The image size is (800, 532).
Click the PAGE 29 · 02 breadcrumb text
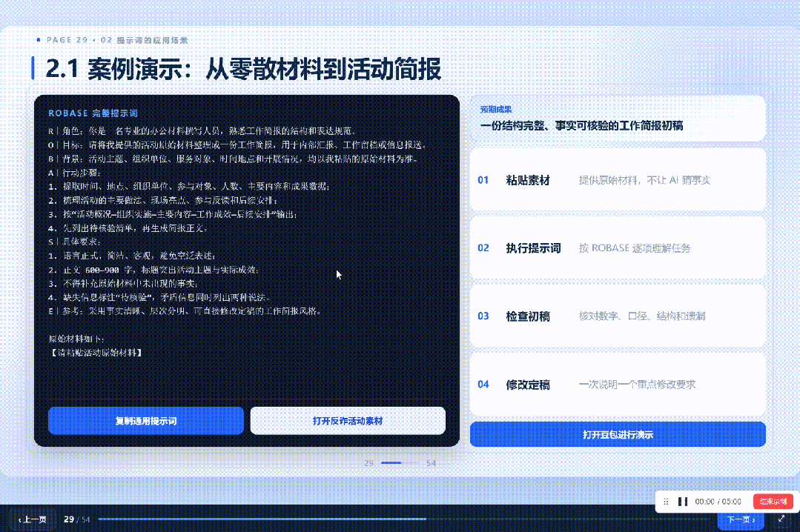[117, 40]
